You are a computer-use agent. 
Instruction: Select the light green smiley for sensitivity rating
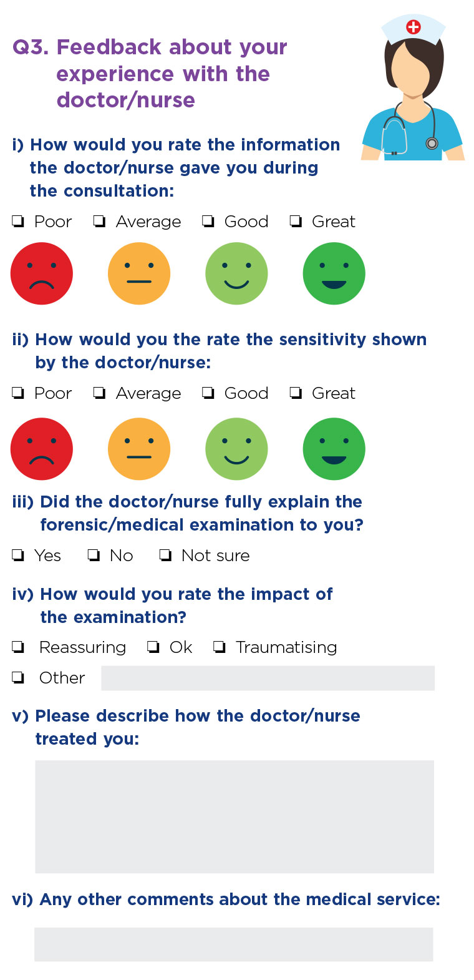(x=236, y=449)
